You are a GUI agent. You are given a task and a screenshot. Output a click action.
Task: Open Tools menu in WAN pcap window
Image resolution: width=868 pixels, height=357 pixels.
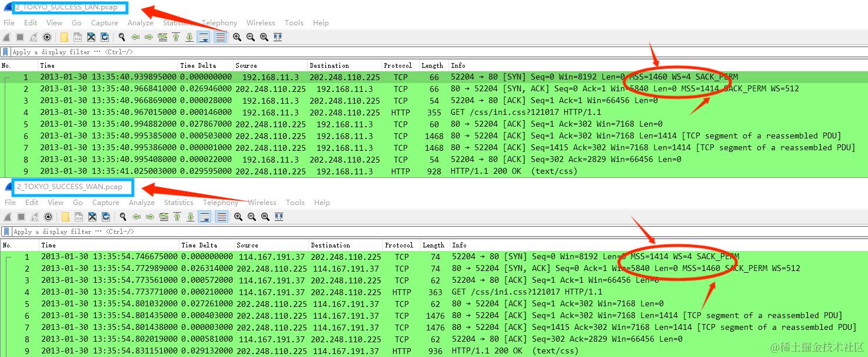click(x=295, y=203)
